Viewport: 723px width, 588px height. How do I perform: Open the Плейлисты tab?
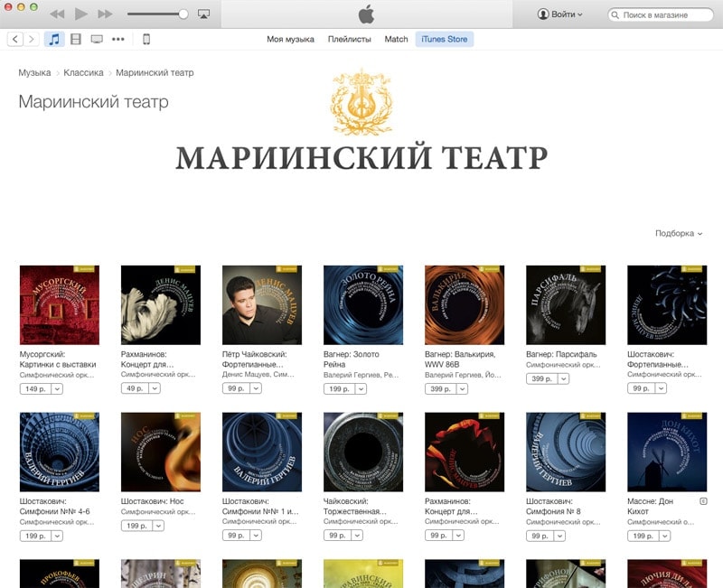coord(349,39)
